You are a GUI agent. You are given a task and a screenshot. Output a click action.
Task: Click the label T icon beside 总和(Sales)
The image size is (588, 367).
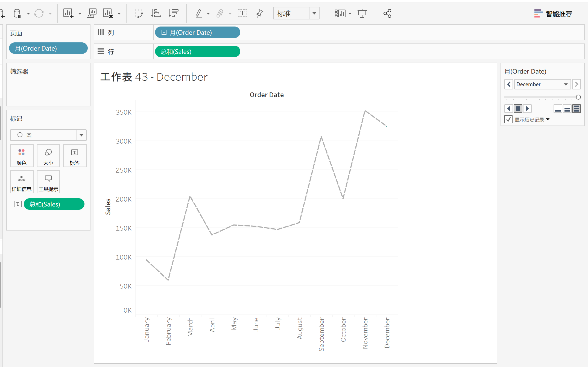pos(18,204)
